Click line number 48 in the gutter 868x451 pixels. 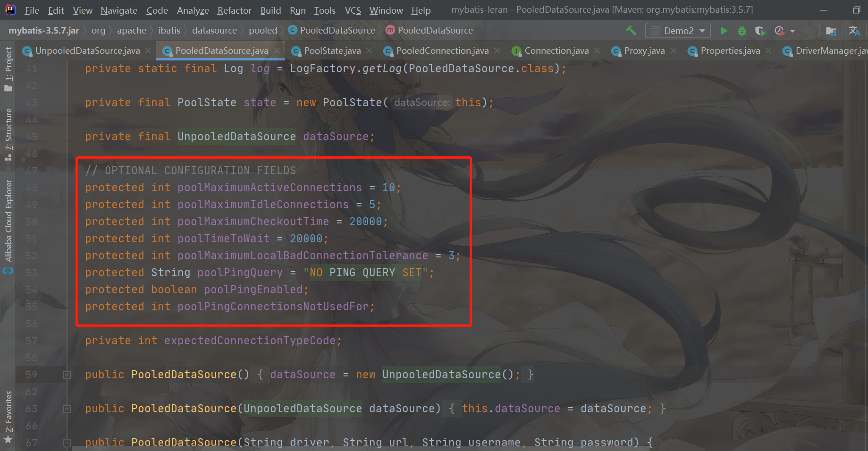pos(31,188)
